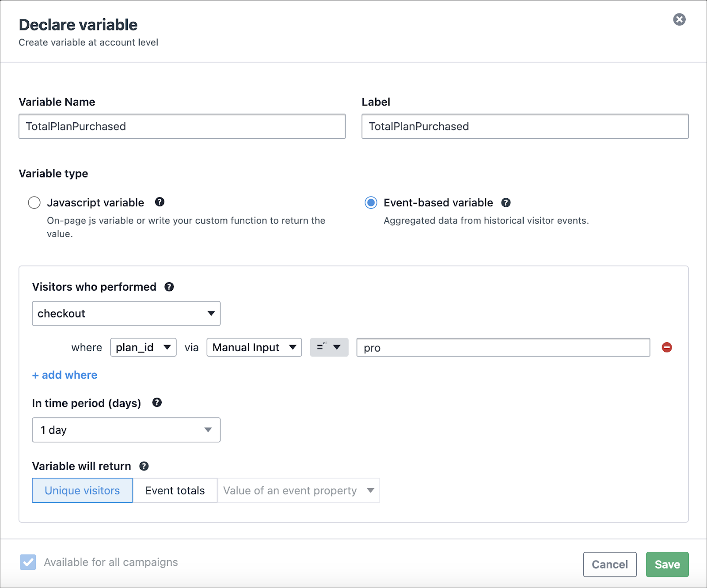Click the Label input field
Viewport: 707px width, 588px height.
(525, 126)
